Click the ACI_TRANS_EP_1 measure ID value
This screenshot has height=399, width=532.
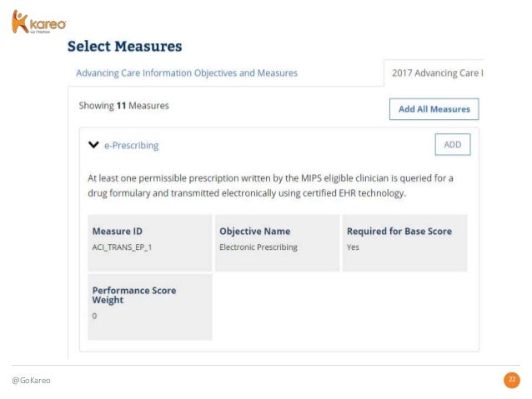(x=124, y=247)
